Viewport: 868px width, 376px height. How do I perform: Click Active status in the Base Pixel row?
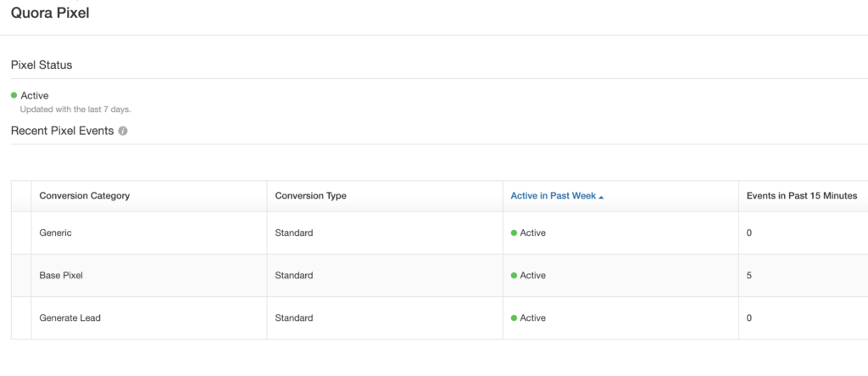(528, 276)
